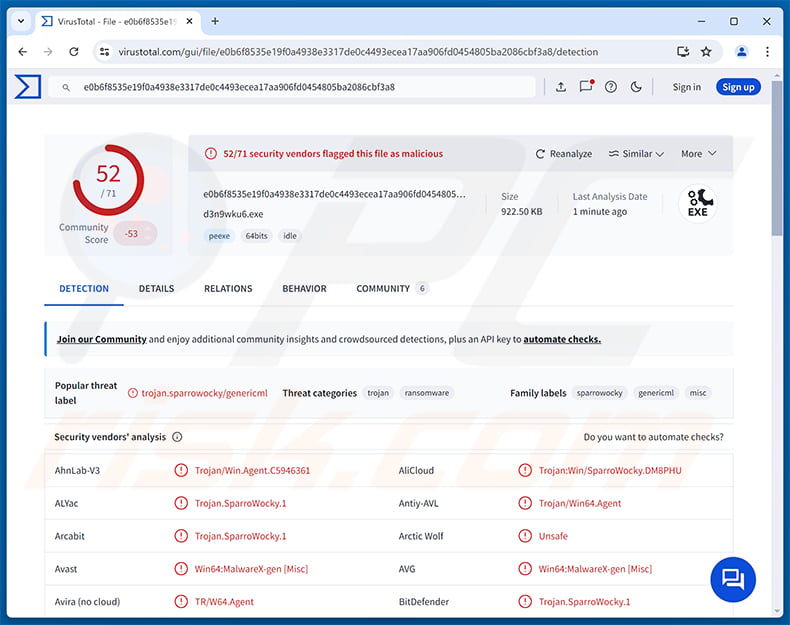This screenshot has width=790, height=625.
Task: Click the trojan threat category chip
Action: pyautogui.click(x=378, y=393)
